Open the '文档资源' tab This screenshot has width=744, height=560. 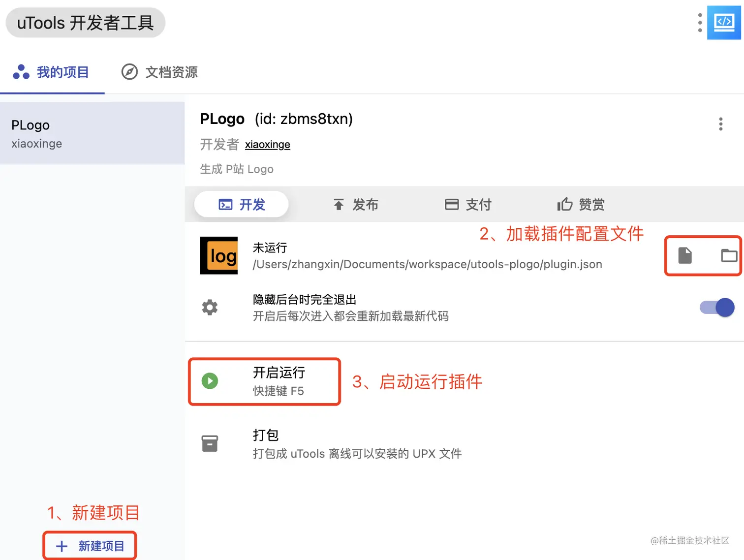[159, 72]
